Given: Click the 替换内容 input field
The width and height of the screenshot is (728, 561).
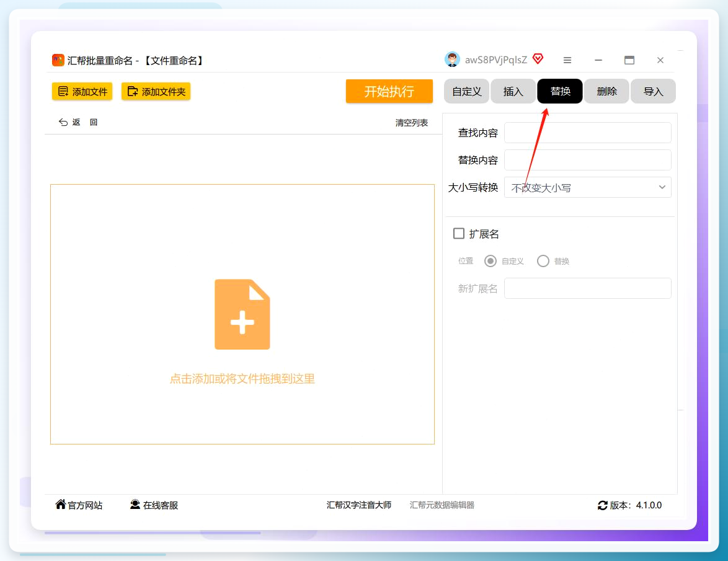Looking at the screenshot, I should click(587, 160).
